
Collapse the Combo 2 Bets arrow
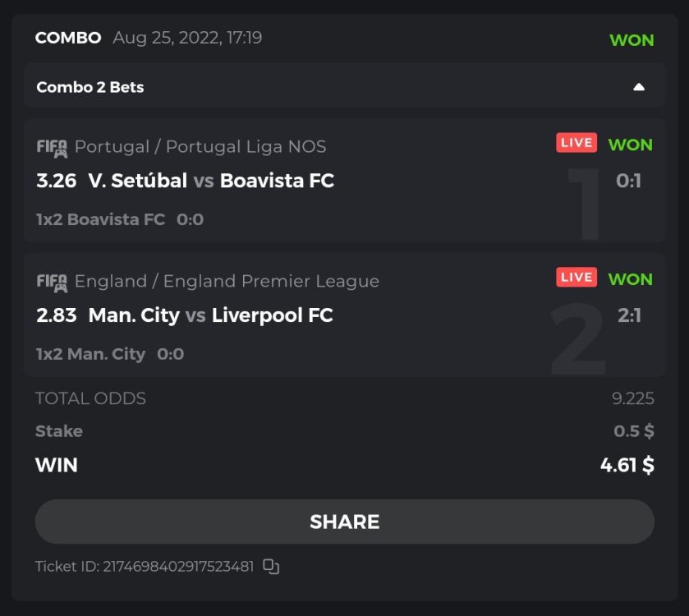tap(639, 87)
